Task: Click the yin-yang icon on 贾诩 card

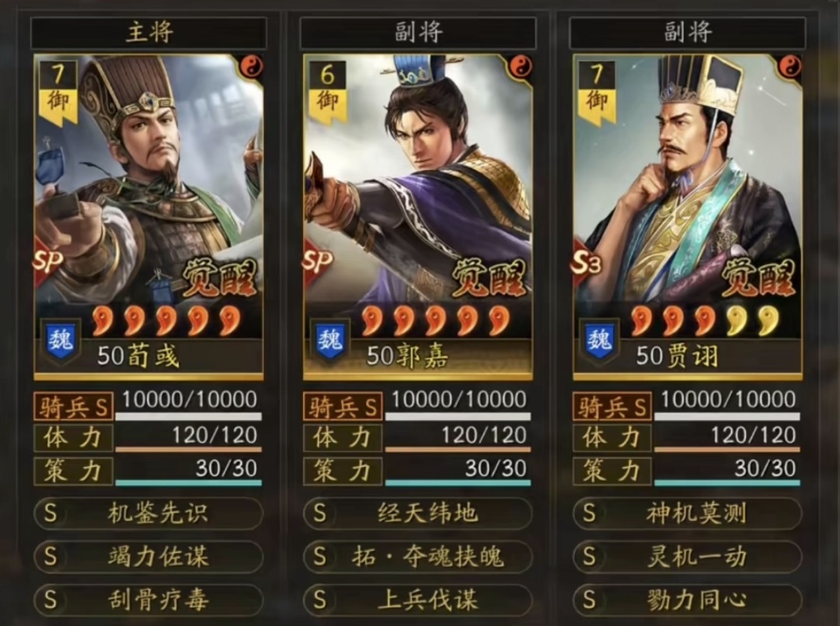Action: tap(790, 67)
